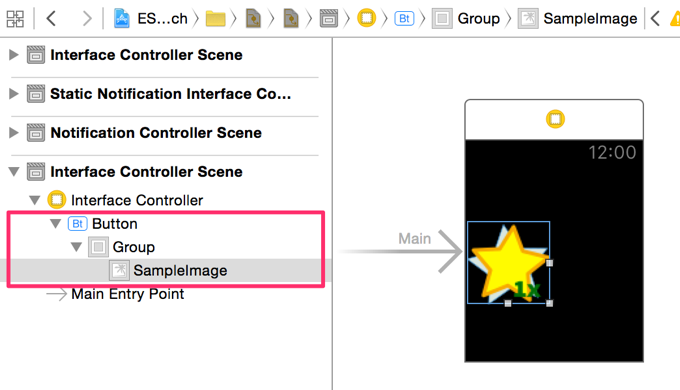Screen dimensions: 680x390
Task: Open the related items grid icon
Action: (x=15, y=19)
